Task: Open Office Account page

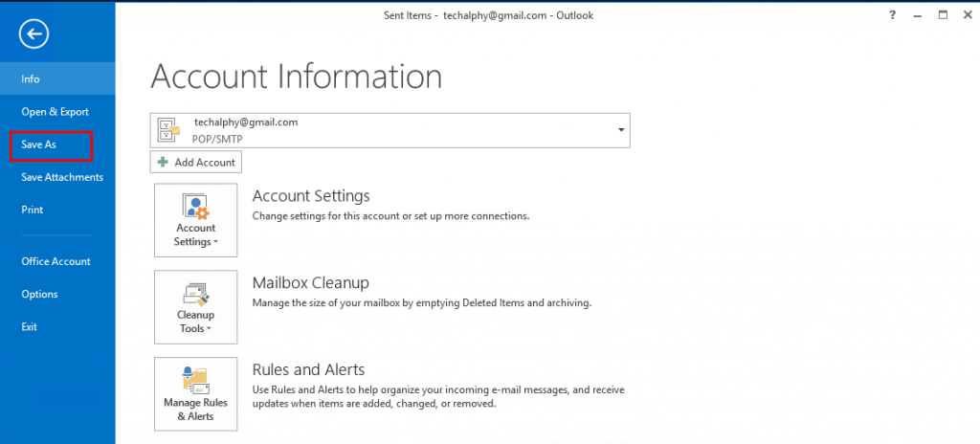Action: click(x=57, y=261)
